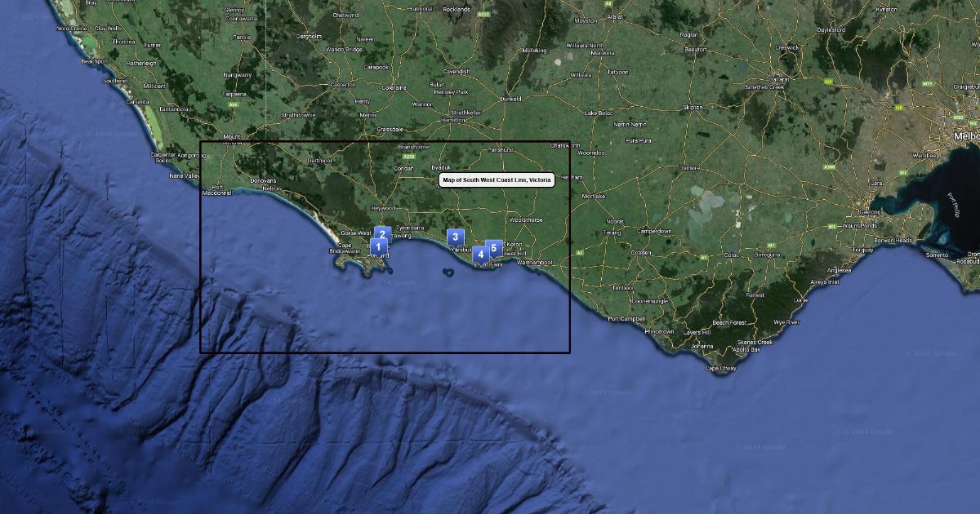Image resolution: width=980 pixels, height=514 pixels.
Task: Click the Geelong place label
Action: tap(868, 210)
